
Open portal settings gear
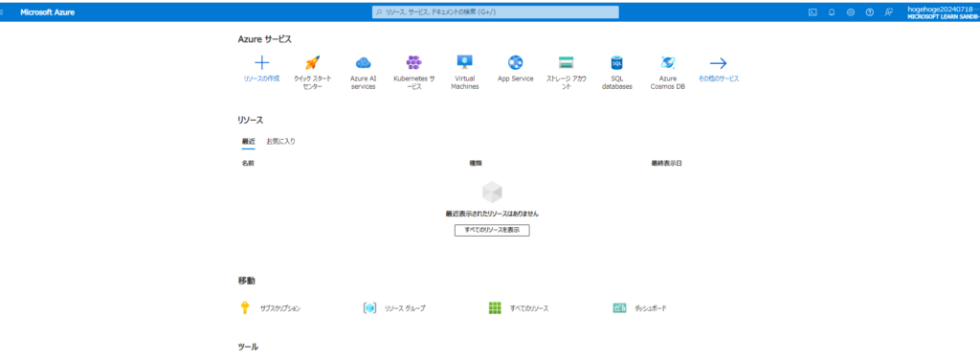[x=851, y=11]
